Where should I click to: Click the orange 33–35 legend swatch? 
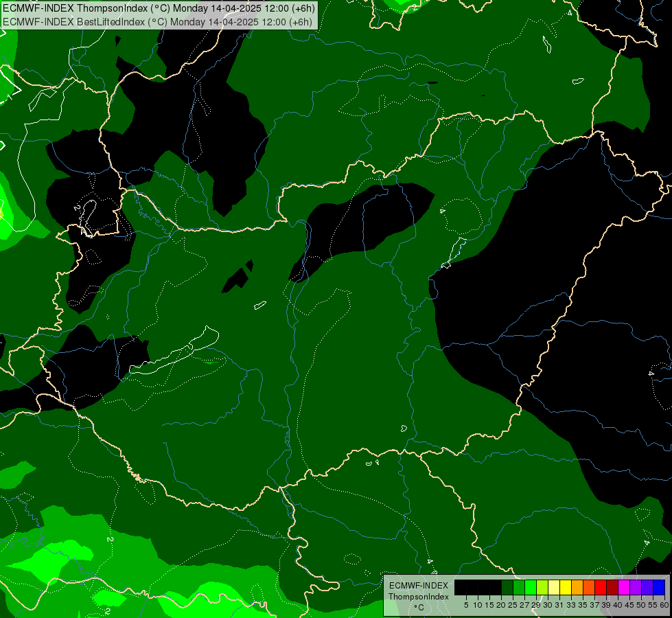[x=577, y=587]
